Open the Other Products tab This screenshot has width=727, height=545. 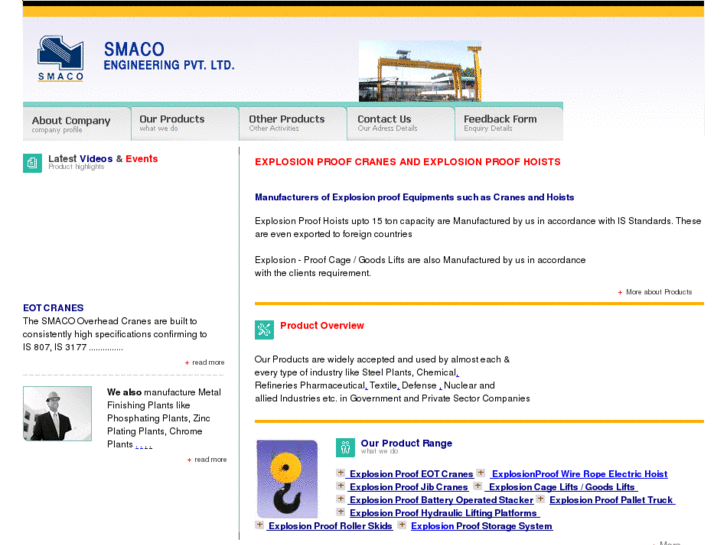[x=293, y=124]
